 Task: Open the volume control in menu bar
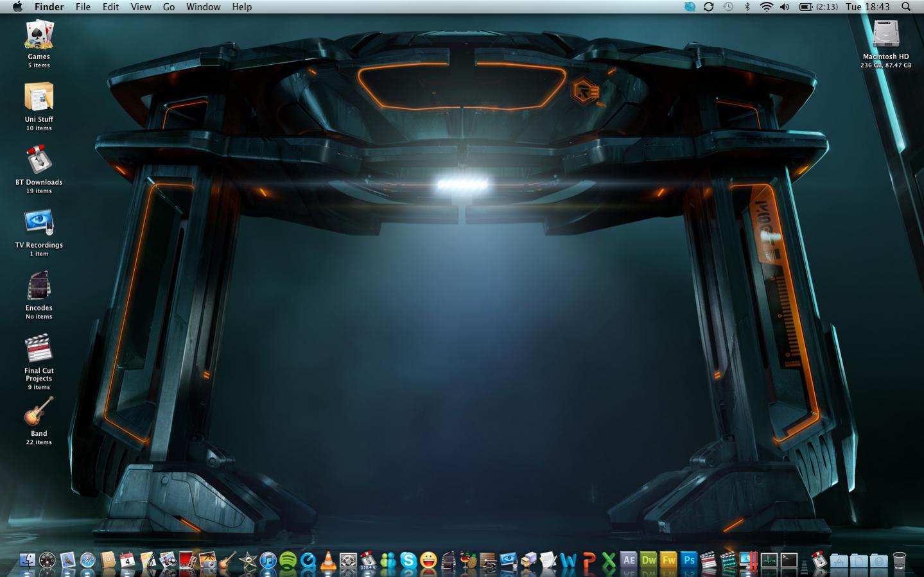(x=785, y=6)
